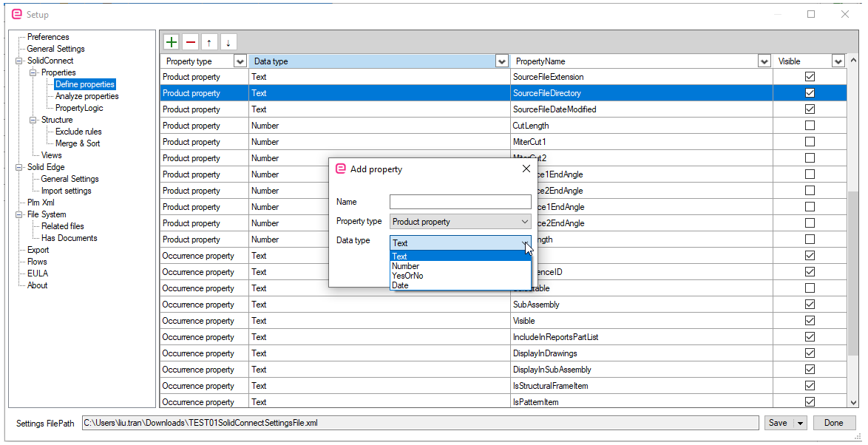868x445 pixels.
Task: Click the IsStructuralFrameItem property name cell
Action: 642,386
